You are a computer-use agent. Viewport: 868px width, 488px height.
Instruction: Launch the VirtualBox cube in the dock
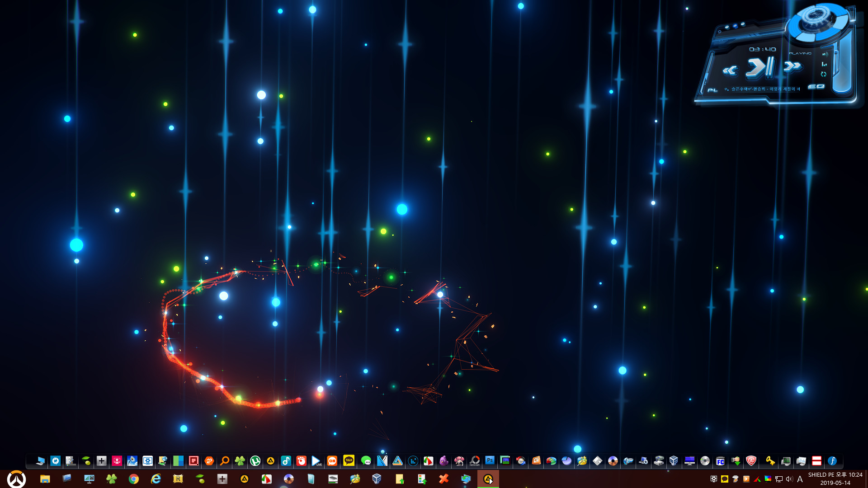674,461
